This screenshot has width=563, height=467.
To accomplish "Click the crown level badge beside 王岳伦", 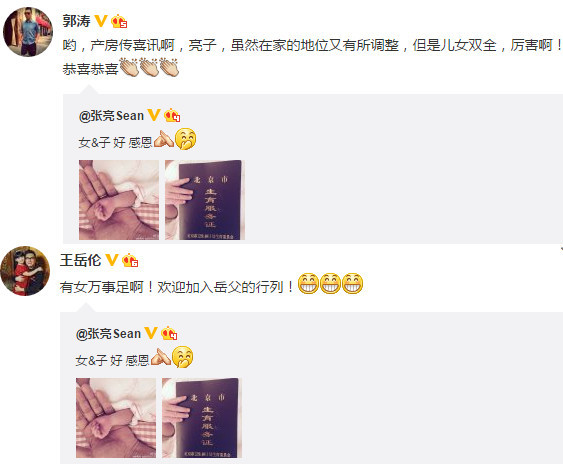I will (130, 260).
